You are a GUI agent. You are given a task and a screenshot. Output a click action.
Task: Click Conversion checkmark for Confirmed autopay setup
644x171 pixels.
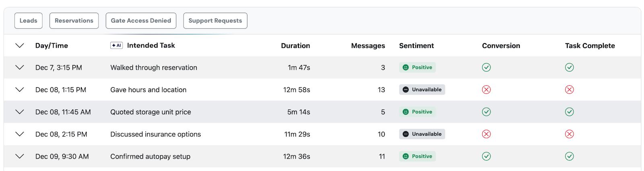pyautogui.click(x=486, y=157)
